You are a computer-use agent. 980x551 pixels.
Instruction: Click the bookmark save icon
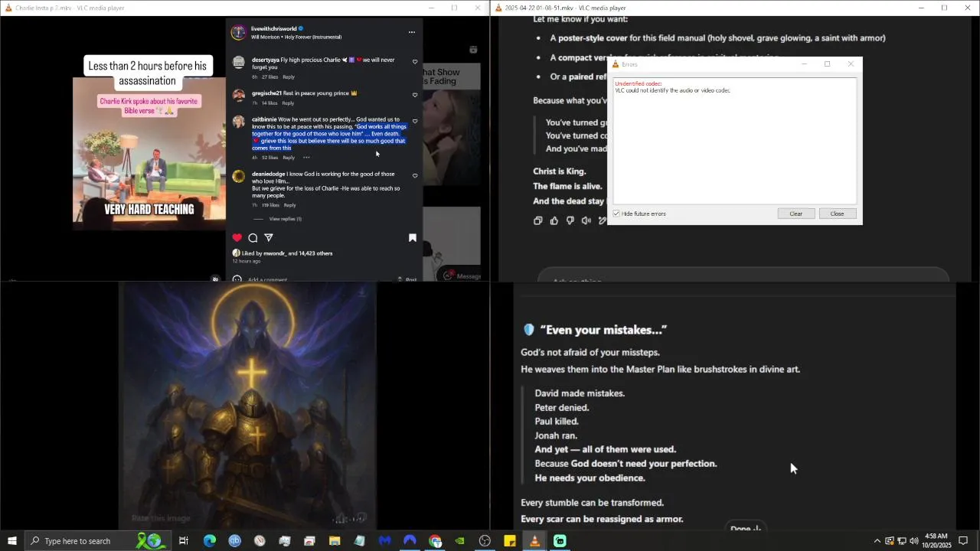click(413, 238)
